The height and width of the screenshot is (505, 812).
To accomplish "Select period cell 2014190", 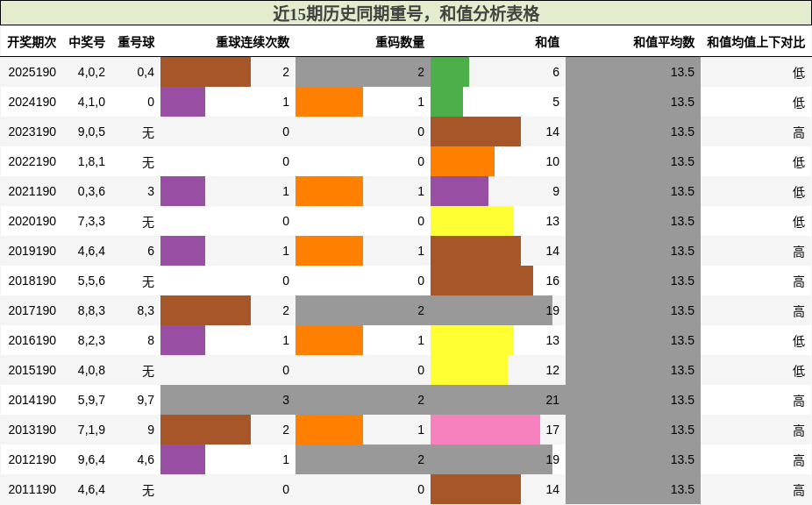I will pos(32,400).
